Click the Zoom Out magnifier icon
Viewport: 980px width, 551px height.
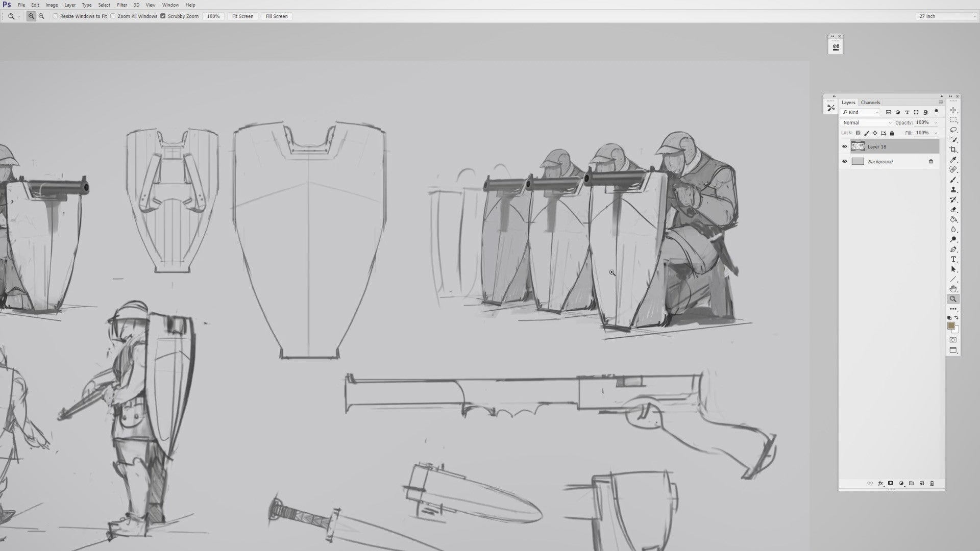tap(41, 16)
